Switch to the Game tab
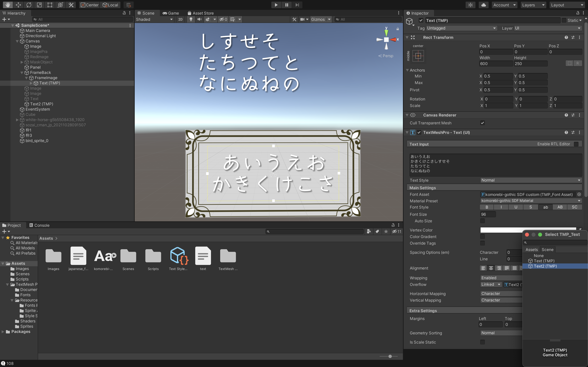The height and width of the screenshot is (367, 588). pos(171,13)
